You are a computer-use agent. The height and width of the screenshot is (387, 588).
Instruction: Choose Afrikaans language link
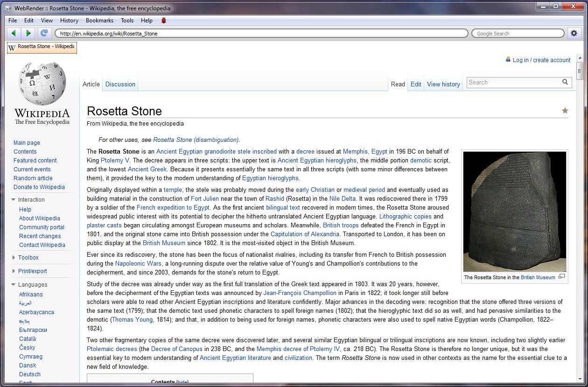pos(31,295)
